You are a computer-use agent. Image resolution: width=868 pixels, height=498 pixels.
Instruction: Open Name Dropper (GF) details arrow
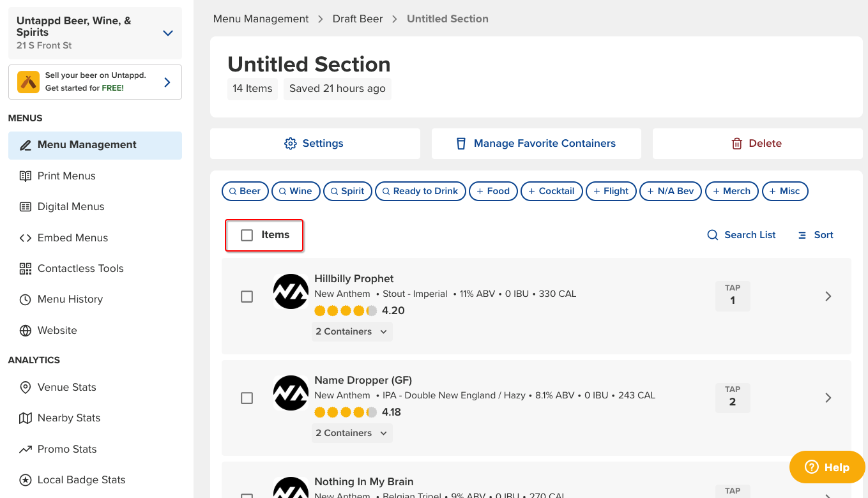click(x=828, y=398)
